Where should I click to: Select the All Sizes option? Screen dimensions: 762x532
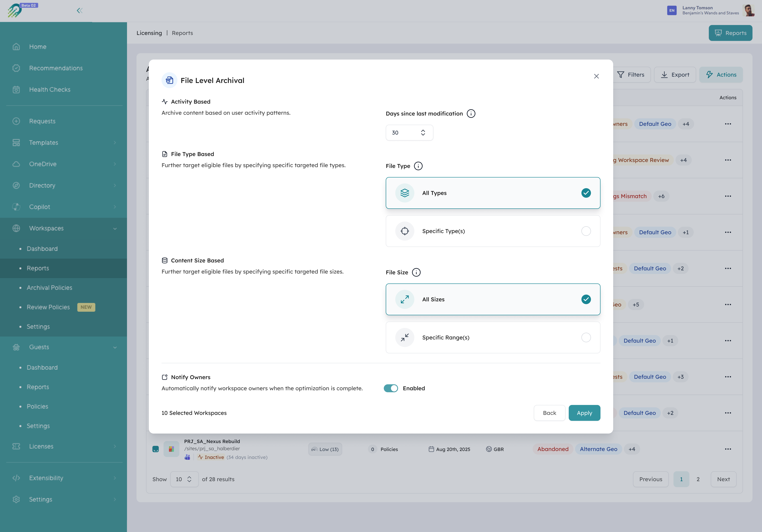coord(493,299)
